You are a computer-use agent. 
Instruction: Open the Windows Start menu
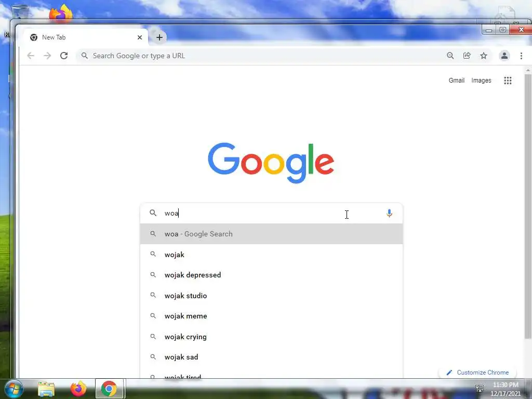pyautogui.click(x=14, y=389)
